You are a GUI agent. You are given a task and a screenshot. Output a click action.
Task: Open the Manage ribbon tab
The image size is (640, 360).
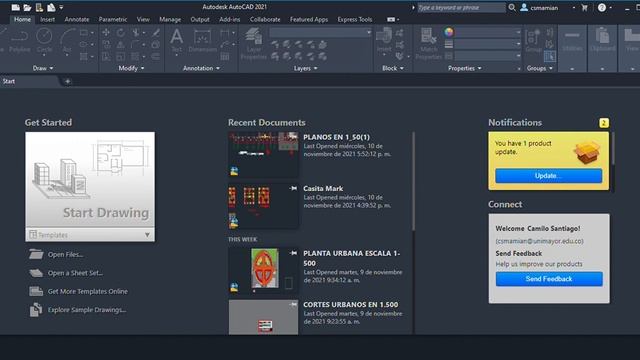[x=170, y=19]
